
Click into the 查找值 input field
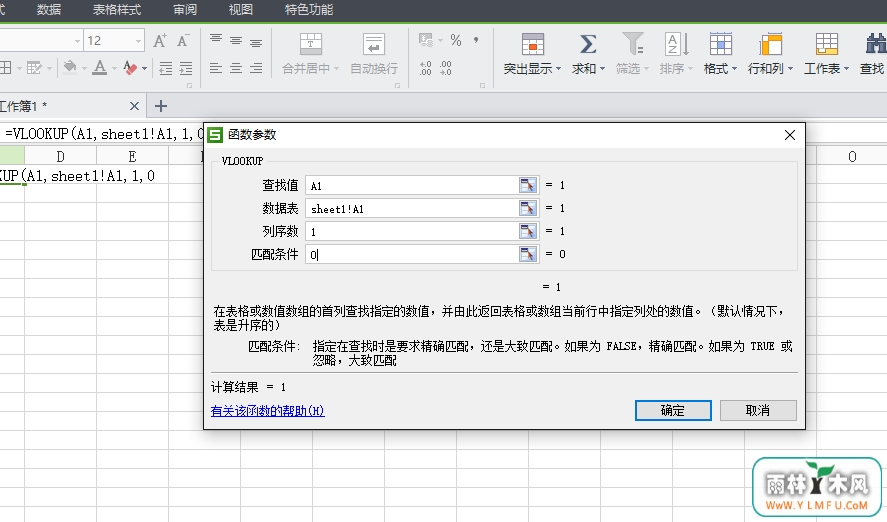(412, 185)
